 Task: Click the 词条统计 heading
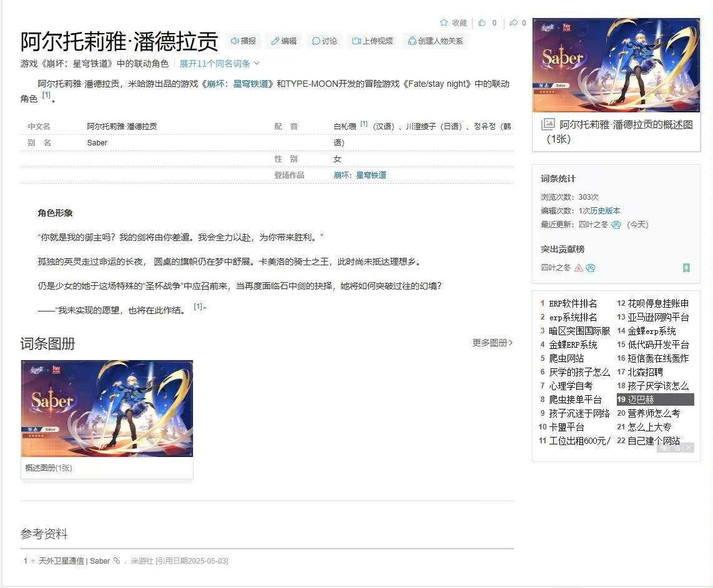(x=558, y=179)
